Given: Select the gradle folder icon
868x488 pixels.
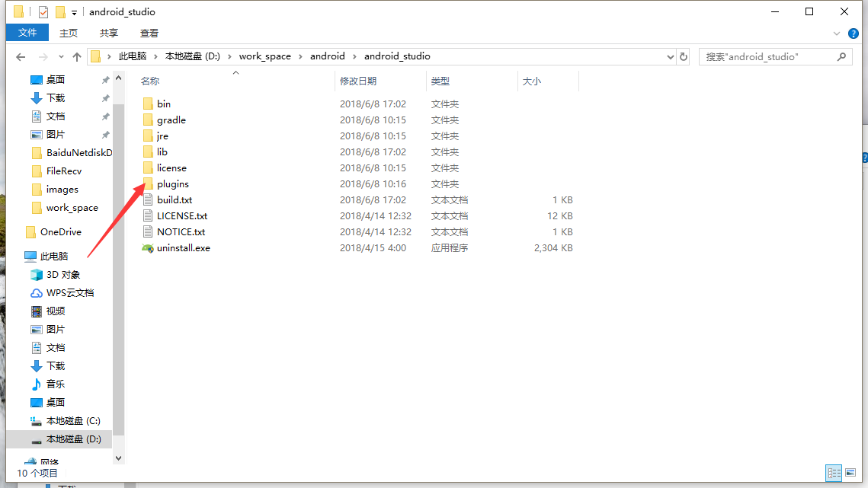Looking at the screenshot, I should (148, 120).
